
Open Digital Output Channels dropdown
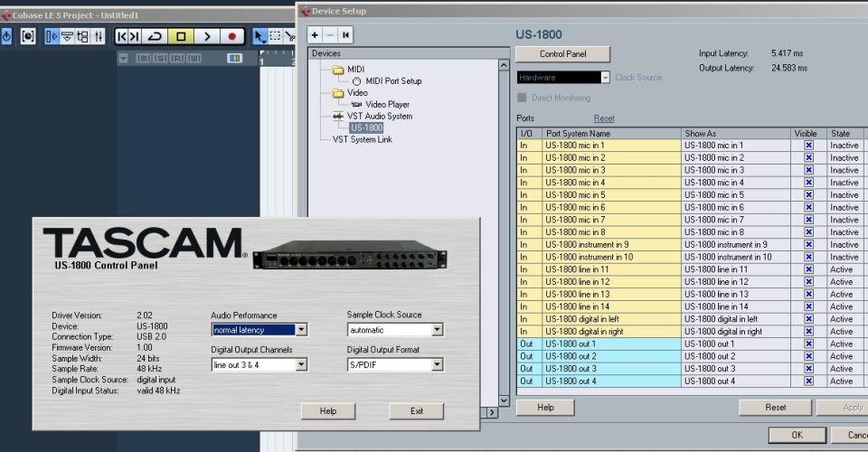(301, 365)
